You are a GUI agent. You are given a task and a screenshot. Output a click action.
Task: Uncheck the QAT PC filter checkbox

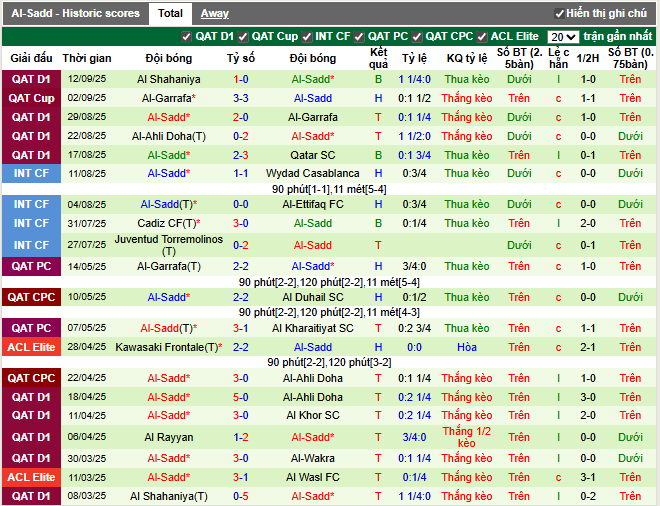click(x=359, y=37)
